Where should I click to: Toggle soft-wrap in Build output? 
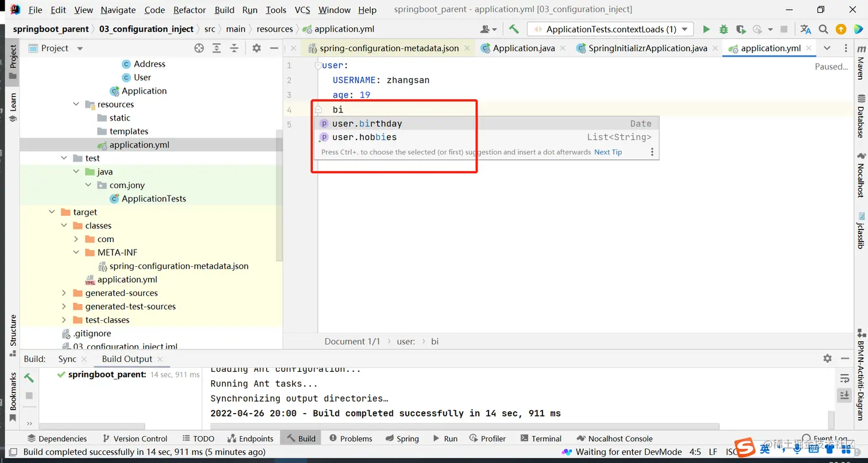pyautogui.click(x=844, y=379)
